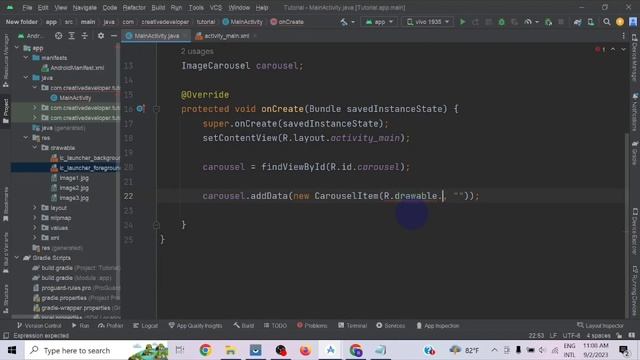Run the app with the green play button

[462, 22]
